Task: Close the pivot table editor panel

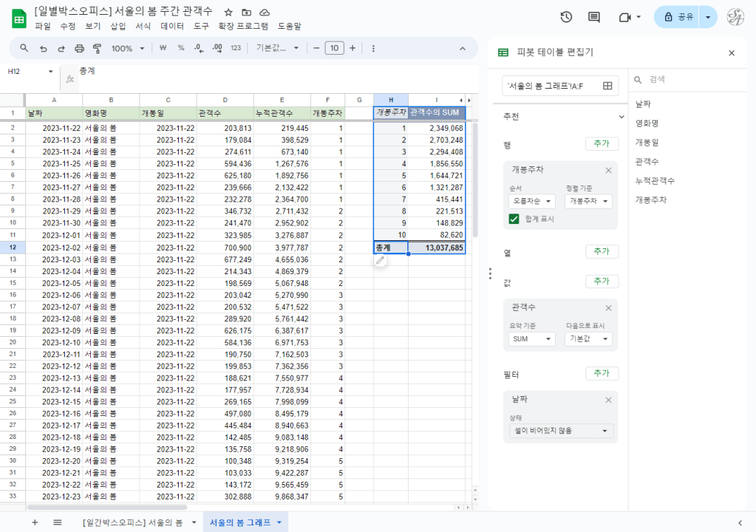Action: pos(732,52)
